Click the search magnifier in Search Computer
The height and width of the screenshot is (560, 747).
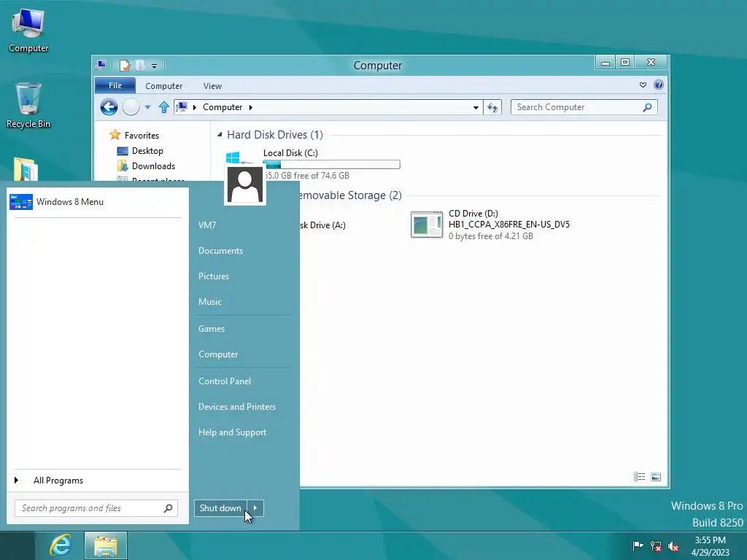pyautogui.click(x=647, y=107)
